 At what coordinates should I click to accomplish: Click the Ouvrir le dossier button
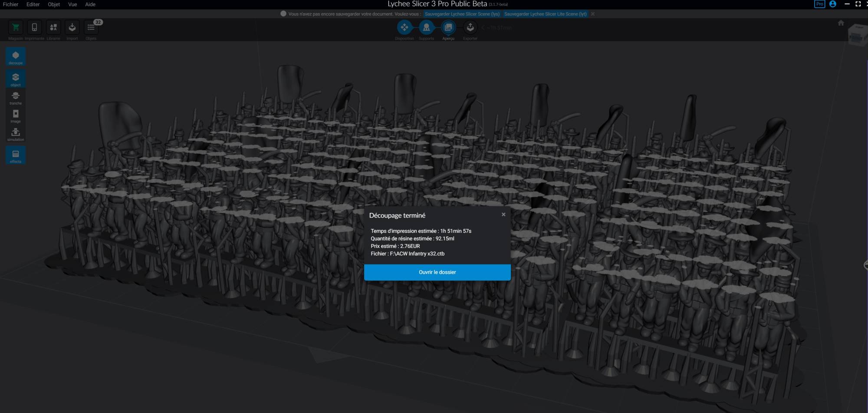point(437,272)
